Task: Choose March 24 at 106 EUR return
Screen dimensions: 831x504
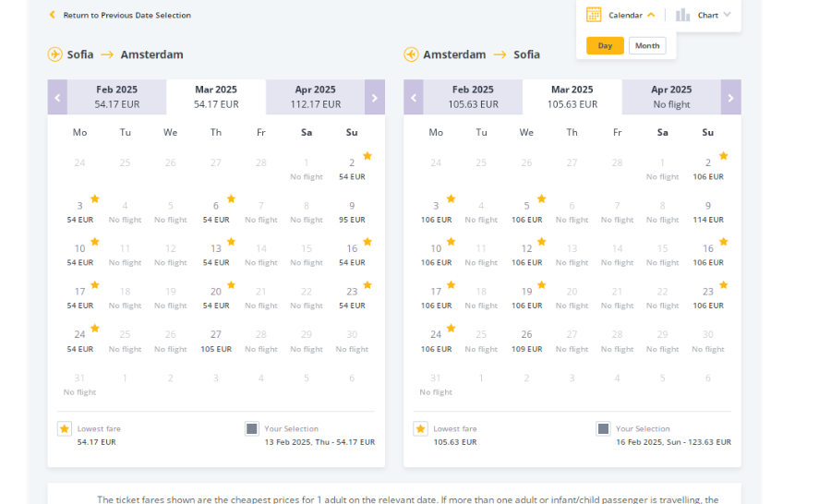Action: pyautogui.click(x=436, y=342)
